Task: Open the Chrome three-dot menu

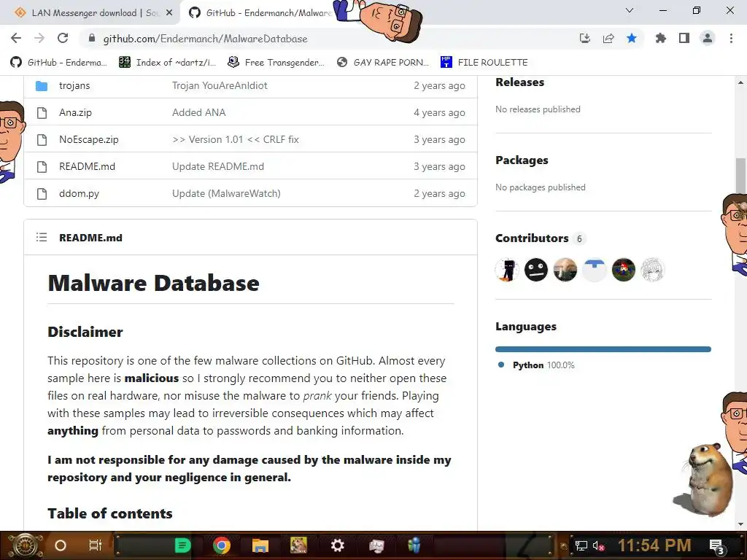Action: tap(731, 39)
